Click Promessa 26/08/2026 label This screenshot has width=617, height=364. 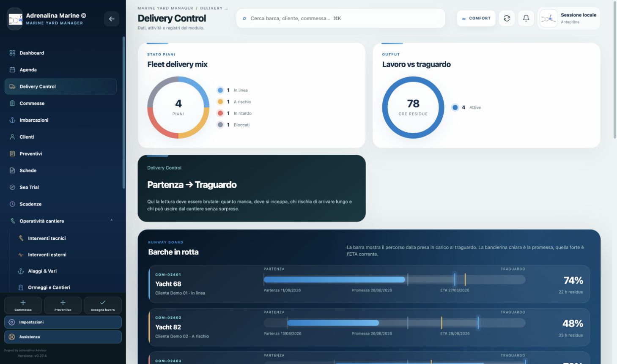[372, 334]
